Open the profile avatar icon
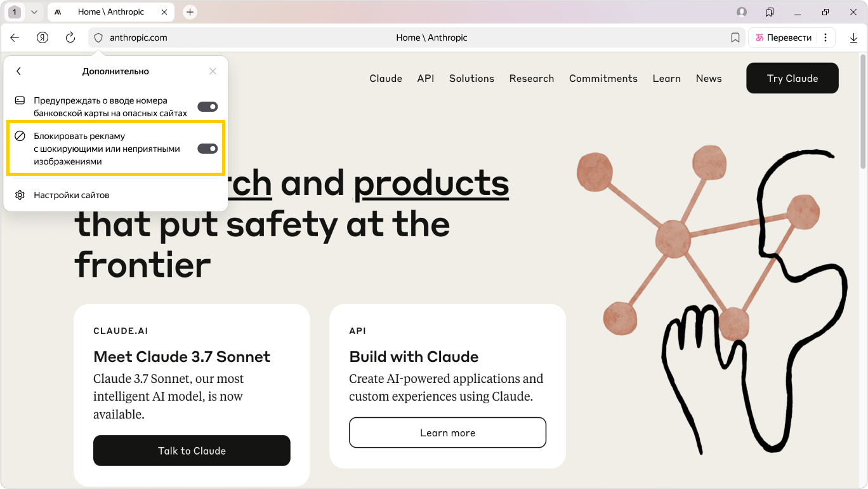868x489 pixels. 742,12
